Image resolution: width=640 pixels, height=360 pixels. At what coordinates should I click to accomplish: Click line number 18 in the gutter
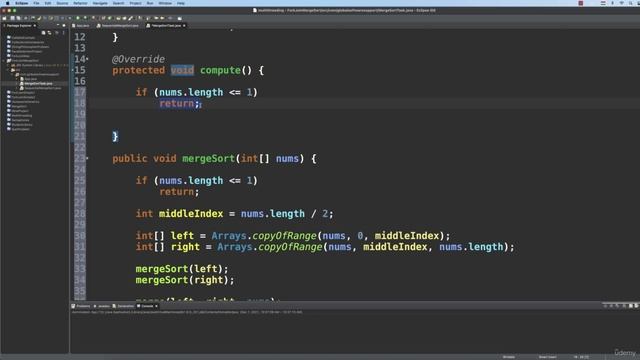point(80,103)
